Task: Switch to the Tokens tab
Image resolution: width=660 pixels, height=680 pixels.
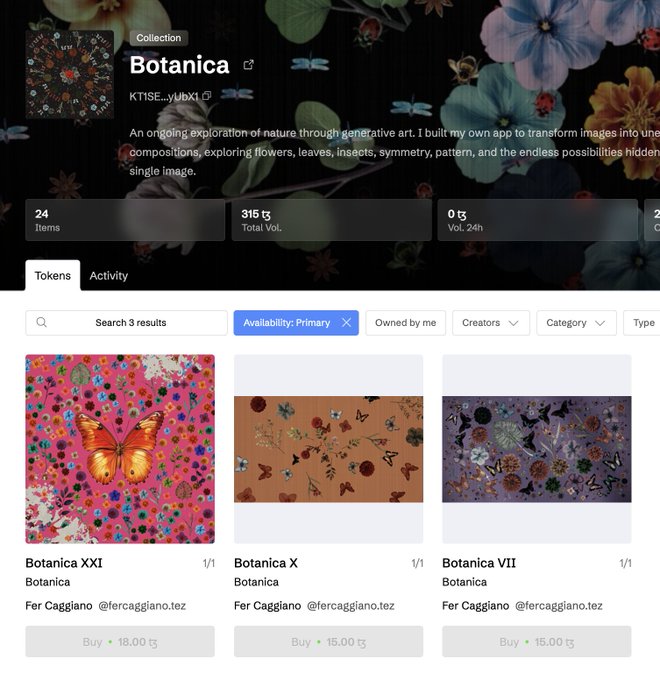Action: click(x=53, y=275)
